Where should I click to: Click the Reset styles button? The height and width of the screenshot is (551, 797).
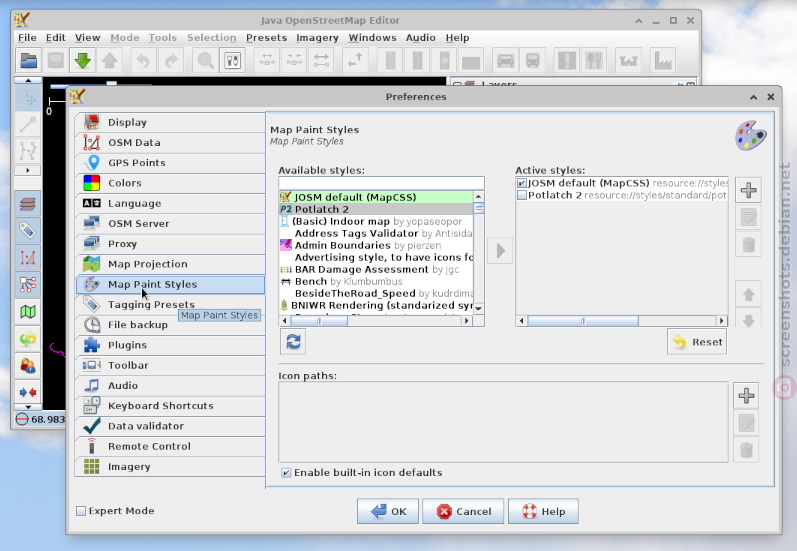pyautogui.click(x=697, y=342)
